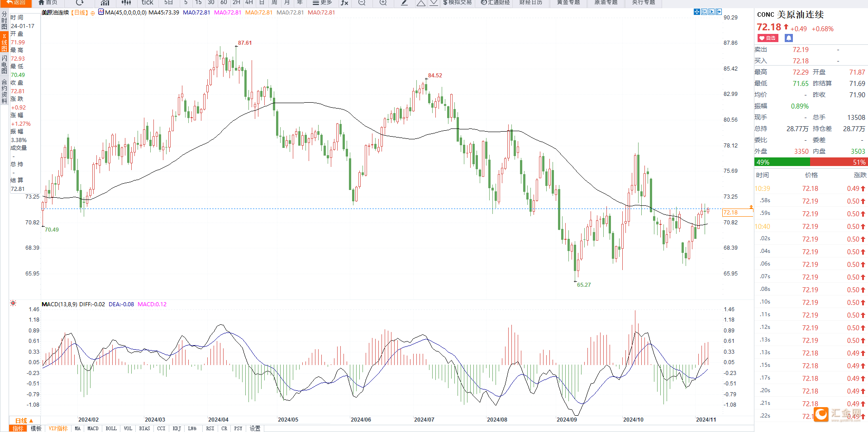868x432 pixels.
Task: Select the VIP指标 tab
Action: coord(58,428)
